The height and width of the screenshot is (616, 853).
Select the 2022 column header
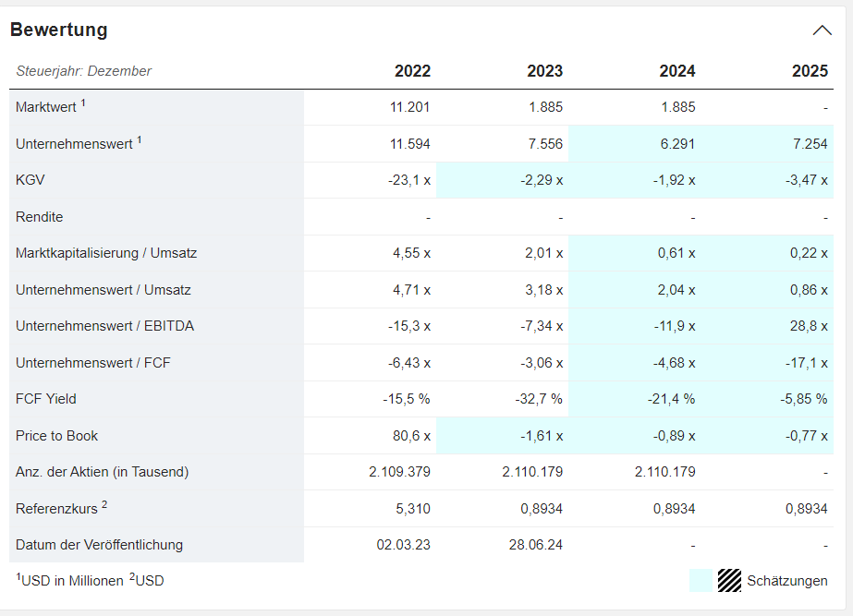(x=412, y=71)
